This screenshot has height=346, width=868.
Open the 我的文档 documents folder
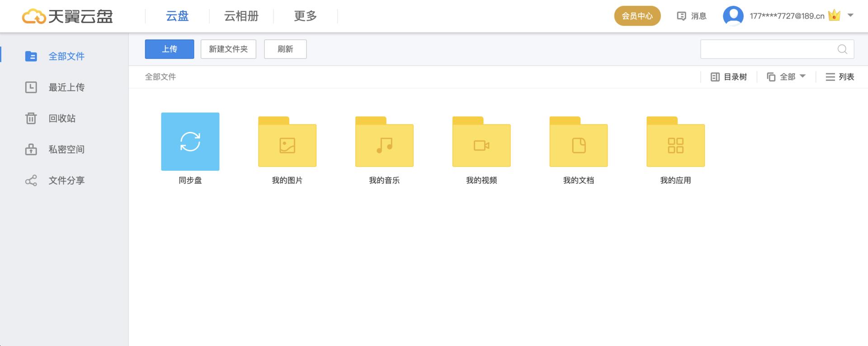578,143
